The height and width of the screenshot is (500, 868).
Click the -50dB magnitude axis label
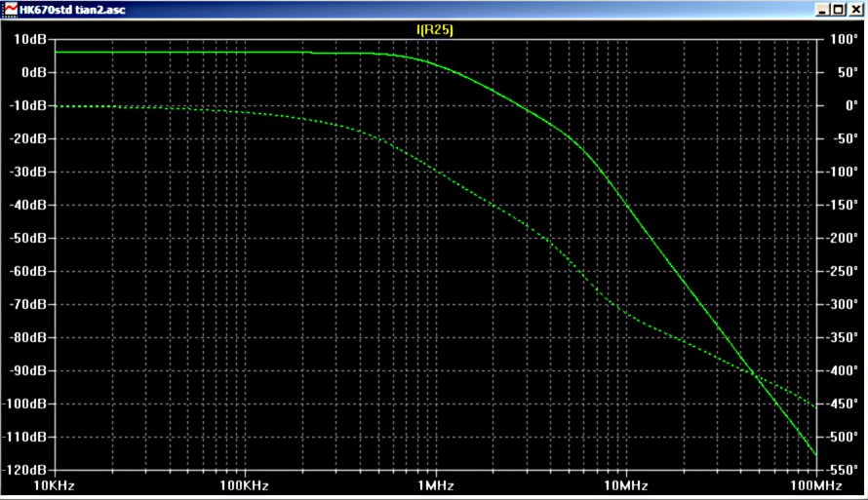(28, 239)
